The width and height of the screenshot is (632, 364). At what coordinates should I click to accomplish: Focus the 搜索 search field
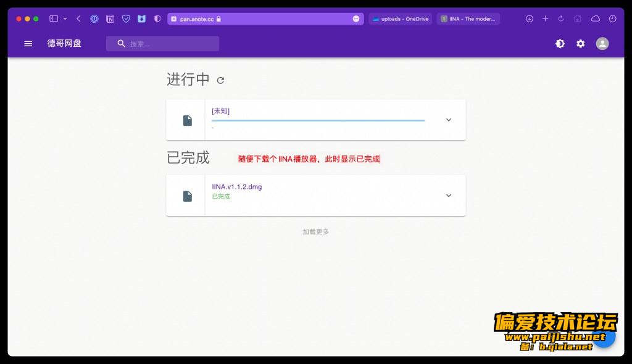(x=162, y=44)
